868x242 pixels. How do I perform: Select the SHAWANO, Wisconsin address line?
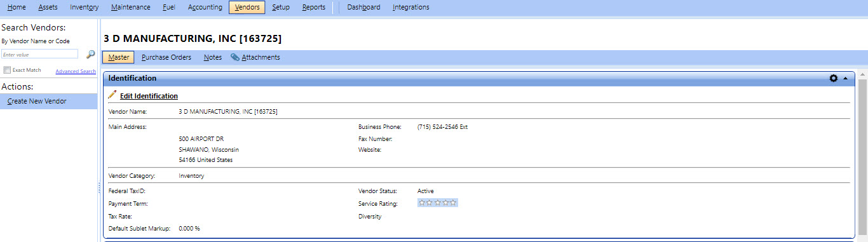209,149
